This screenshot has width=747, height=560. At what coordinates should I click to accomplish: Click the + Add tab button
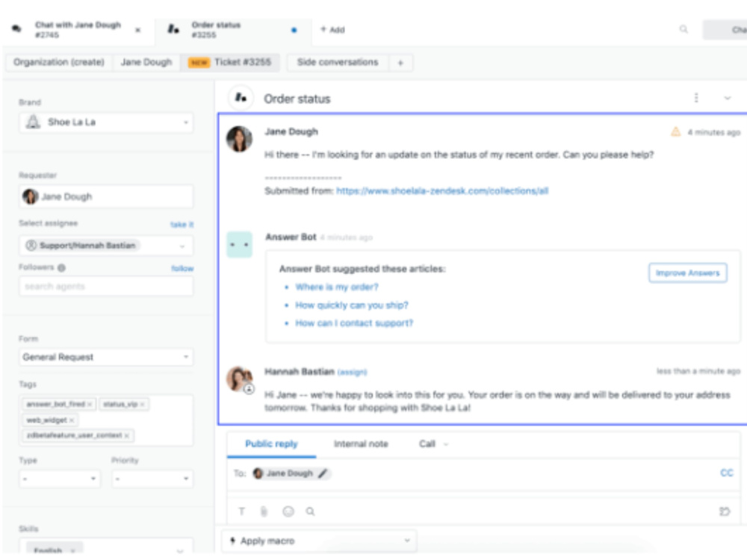pos(332,30)
